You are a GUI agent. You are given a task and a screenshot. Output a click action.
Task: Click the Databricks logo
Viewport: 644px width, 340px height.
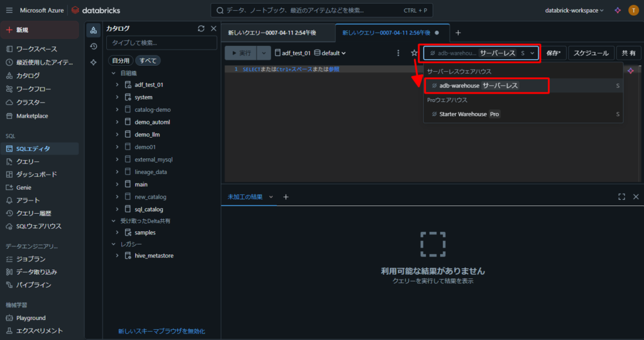pyautogui.click(x=96, y=10)
